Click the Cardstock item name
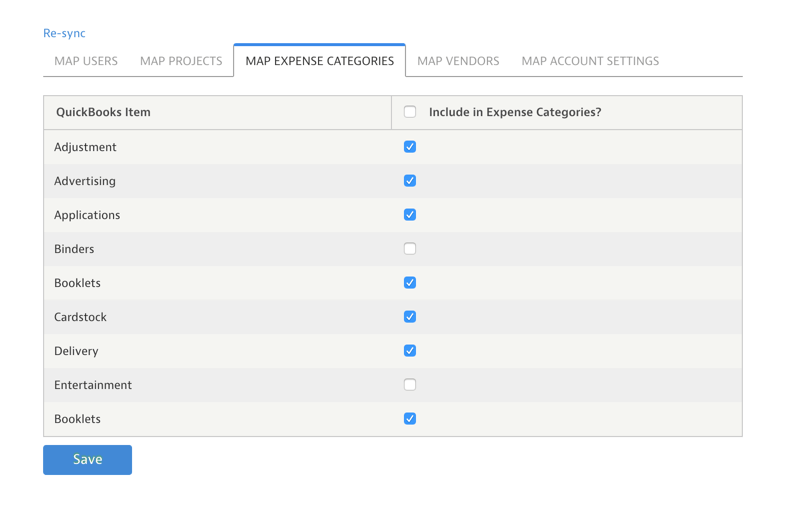785x517 pixels. (80, 317)
